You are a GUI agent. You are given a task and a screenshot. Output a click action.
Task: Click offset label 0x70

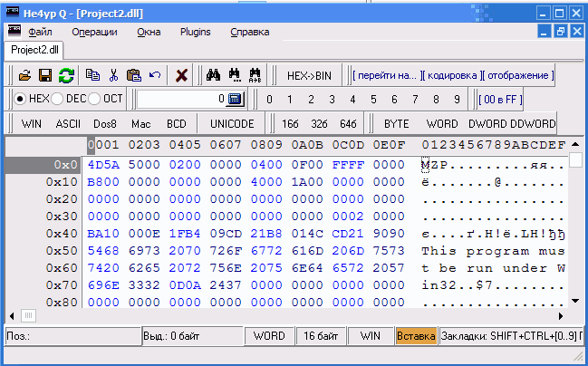click(61, 285)
